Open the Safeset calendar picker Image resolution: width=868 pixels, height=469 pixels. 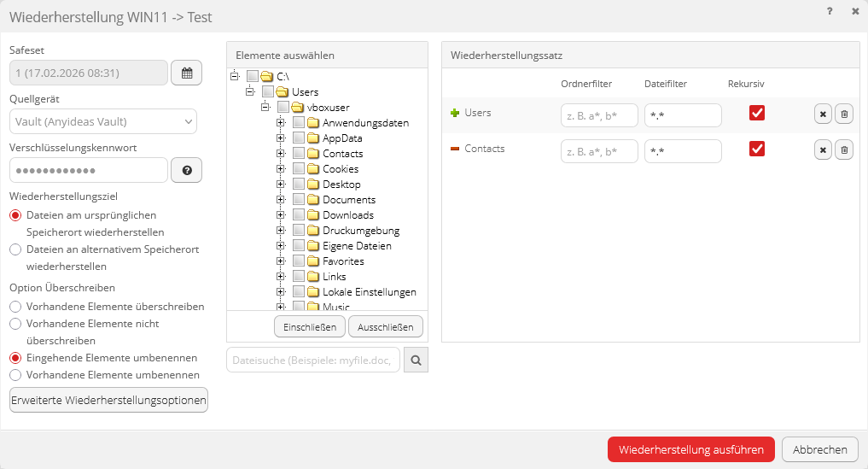(186, 73)
